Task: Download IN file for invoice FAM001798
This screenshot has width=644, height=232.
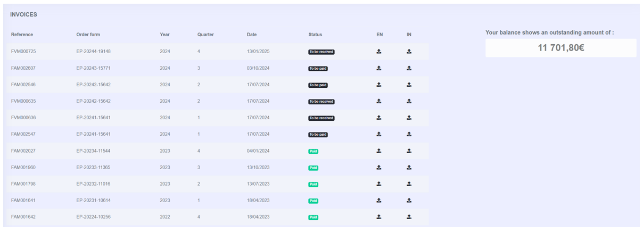Action: [x=409, y=184]
